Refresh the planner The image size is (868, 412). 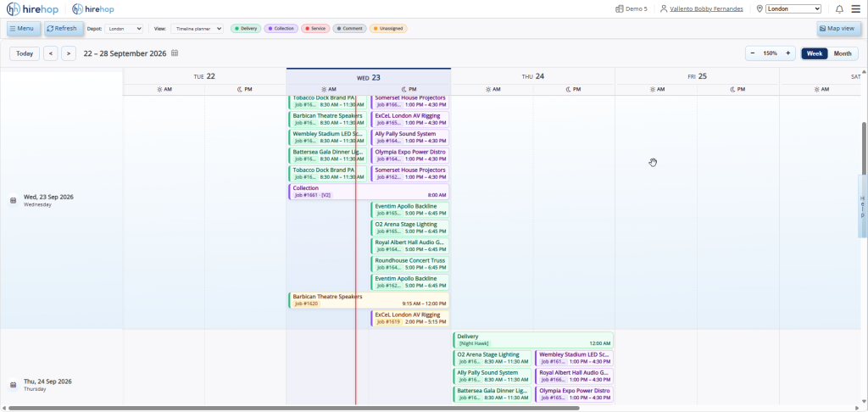coord(64,28)
